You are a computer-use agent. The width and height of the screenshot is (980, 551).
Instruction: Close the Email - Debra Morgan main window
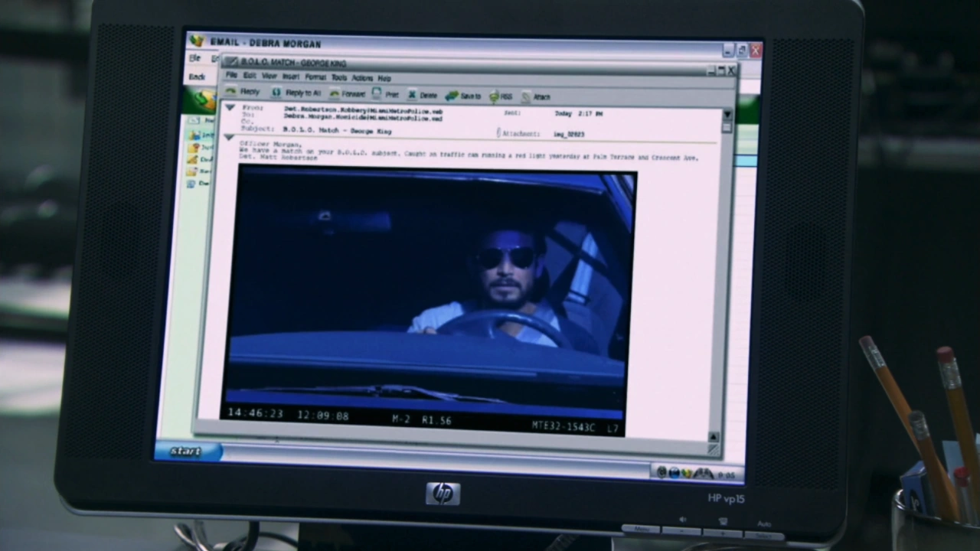(x=756, y=51)
